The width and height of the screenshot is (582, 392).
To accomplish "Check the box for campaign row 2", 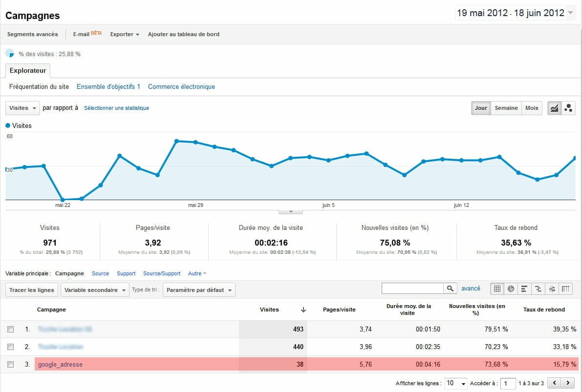I will pyautogui.click(x=11, y=347).
